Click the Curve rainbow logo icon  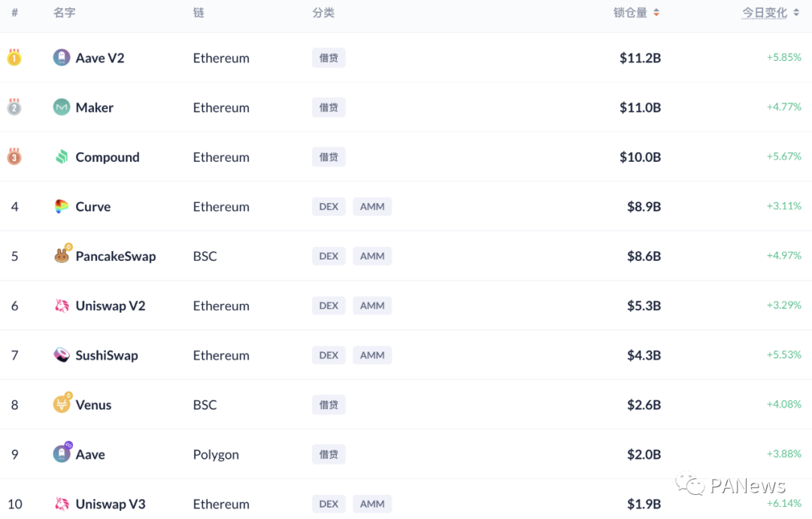coord(62,207)
